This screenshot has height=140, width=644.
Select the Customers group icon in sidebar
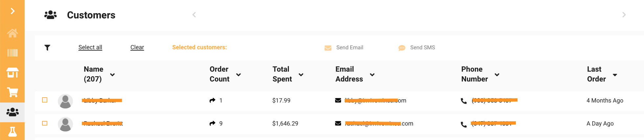coord(12,112)
